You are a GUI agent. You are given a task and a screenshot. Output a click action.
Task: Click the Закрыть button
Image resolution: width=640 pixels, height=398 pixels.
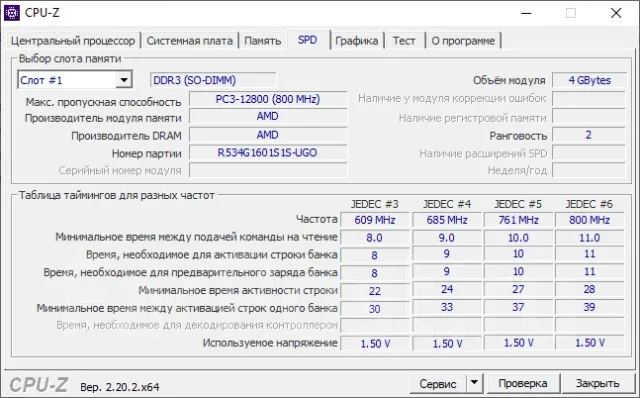pyautogui.click(x=597, y=383)
